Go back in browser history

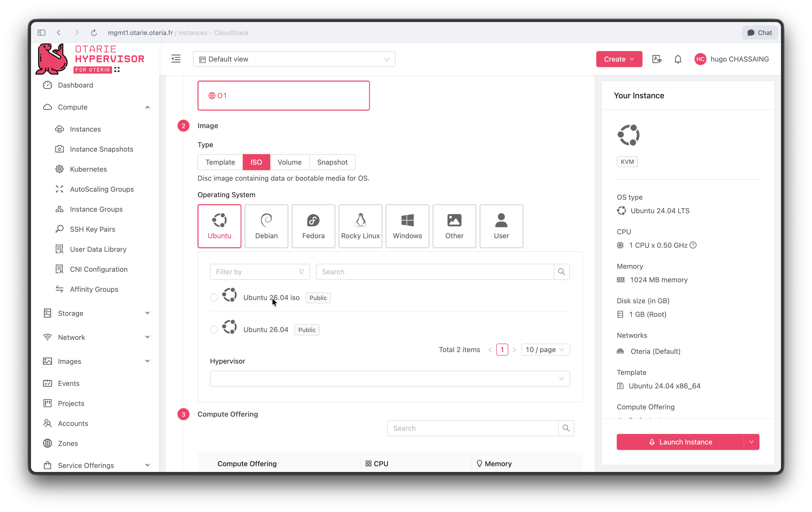click(59, 33)
